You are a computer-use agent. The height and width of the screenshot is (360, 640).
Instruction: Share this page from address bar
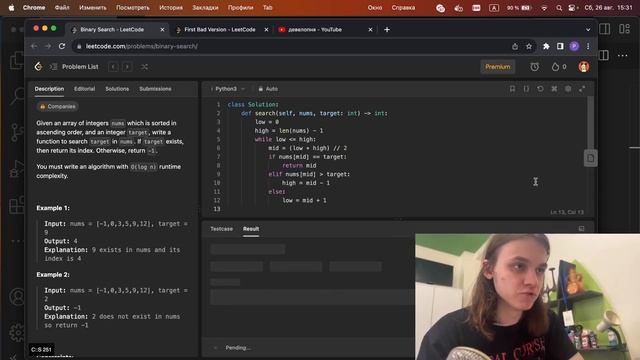click(x=515, y=47)
